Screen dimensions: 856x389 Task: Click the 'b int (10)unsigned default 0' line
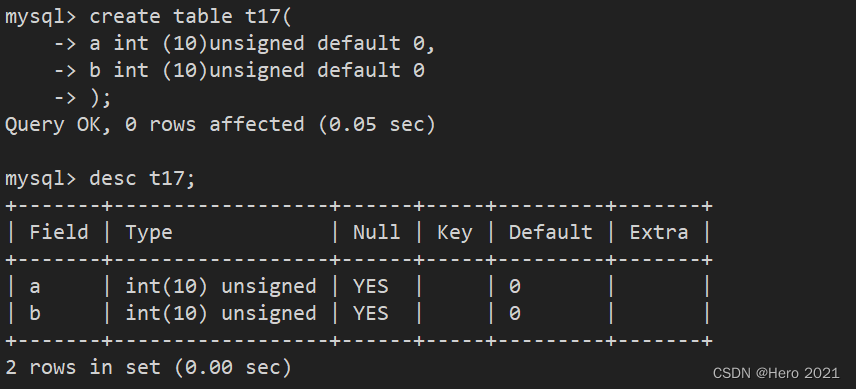click(257, 70)
